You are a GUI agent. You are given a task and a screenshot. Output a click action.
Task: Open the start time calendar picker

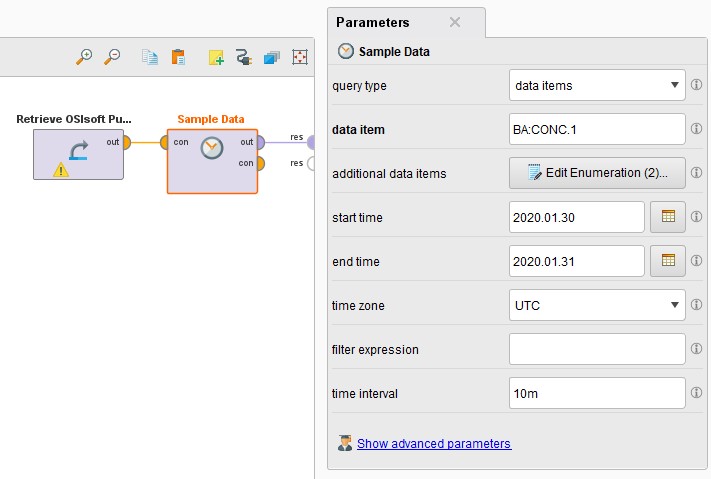(668, 217)
